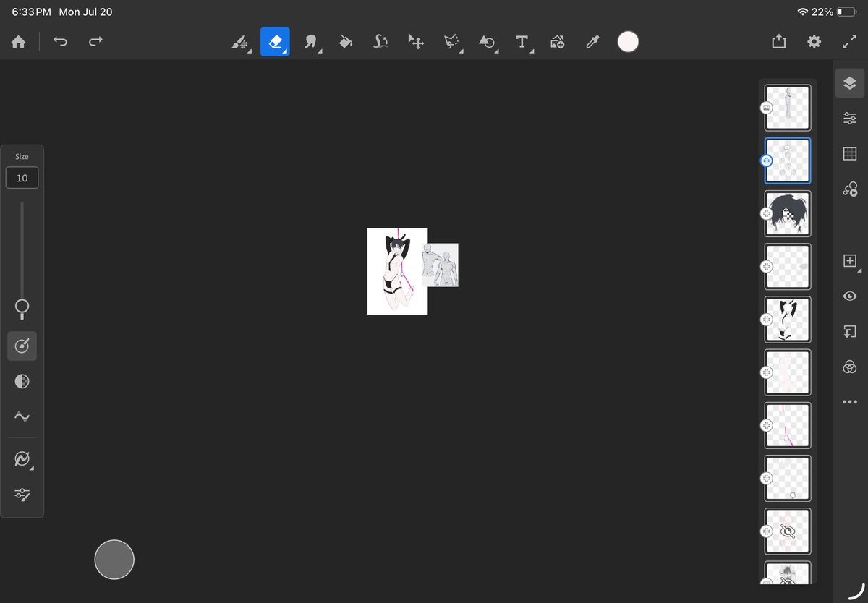Click the gray reference figures image on canvas

point(442,265)
